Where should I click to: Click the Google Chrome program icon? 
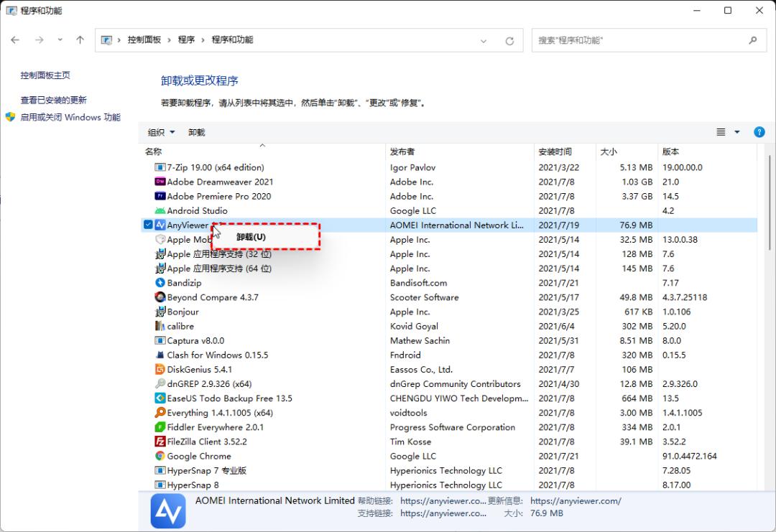pos(160,456)
